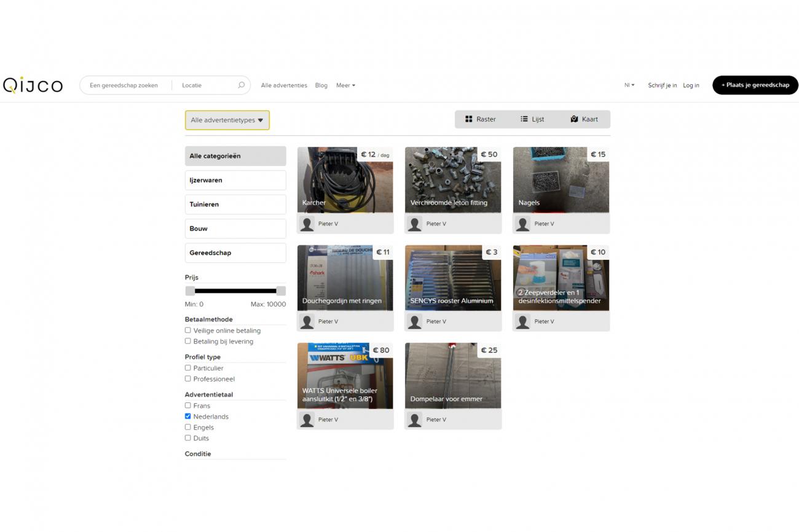Open the Nl language selector
The image size is (799, 532).
point(629,85)
